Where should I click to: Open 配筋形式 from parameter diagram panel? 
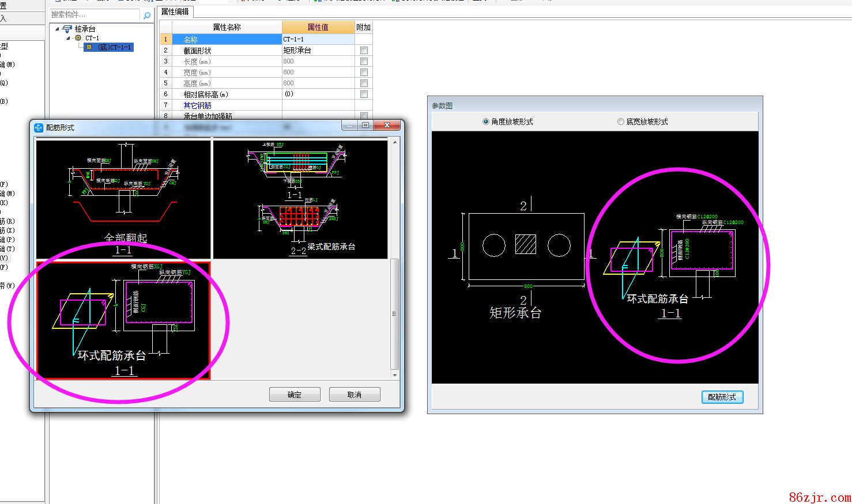(x=722, y=397)
